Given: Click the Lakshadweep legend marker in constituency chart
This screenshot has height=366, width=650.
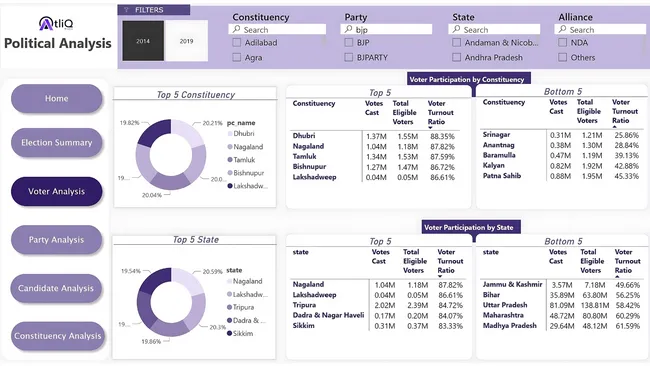Looking at the screenshot, I should click(x=230, y=186).
